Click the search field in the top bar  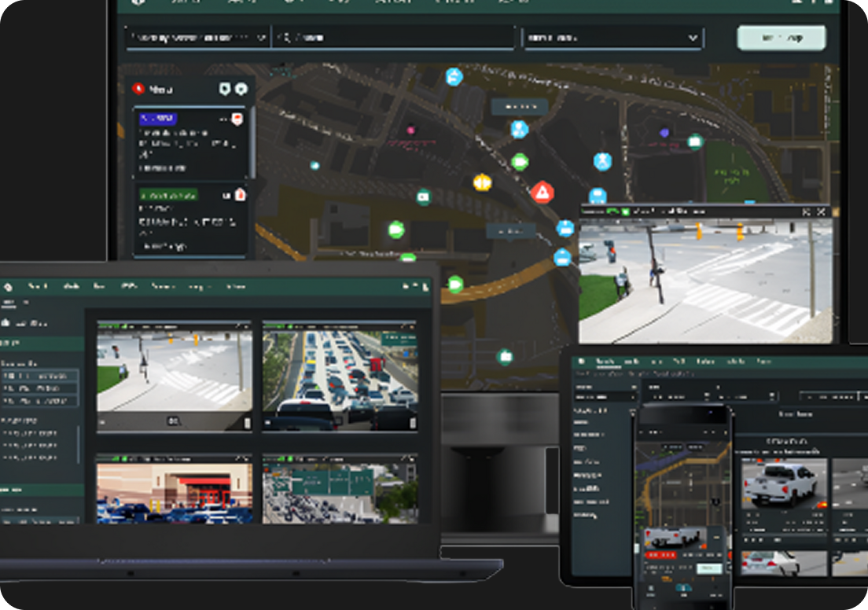coord(393,37)
